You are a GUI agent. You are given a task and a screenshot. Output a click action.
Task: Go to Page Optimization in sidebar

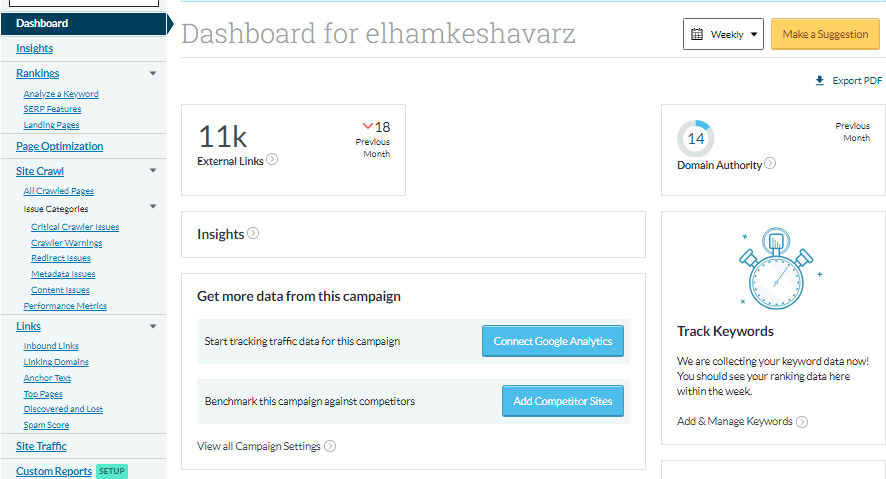[59, 146]
